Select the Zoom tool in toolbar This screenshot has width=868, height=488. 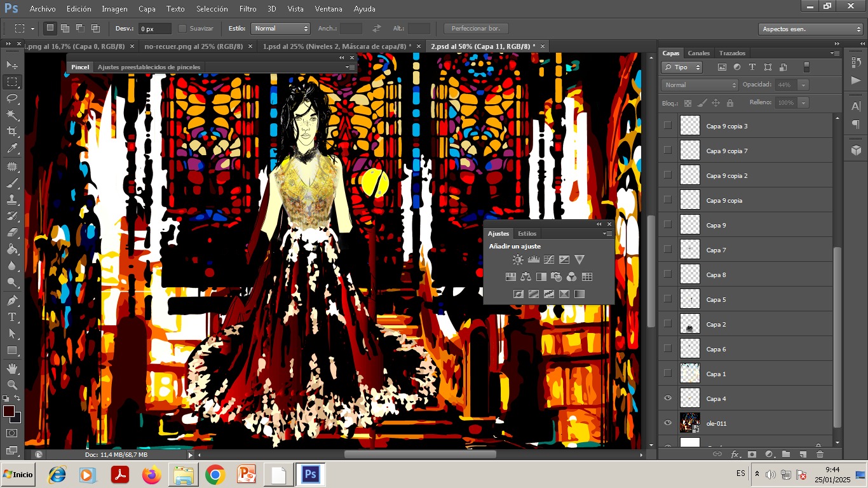click(12, 384)
